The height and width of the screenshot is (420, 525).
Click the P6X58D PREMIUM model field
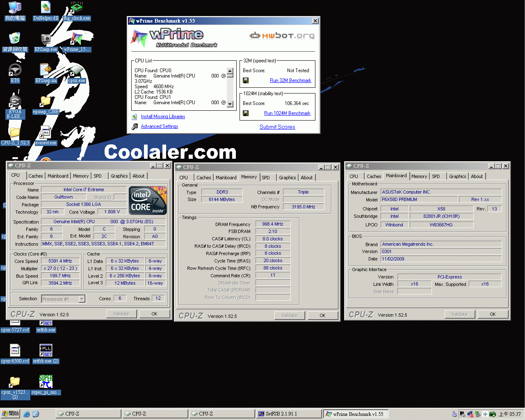point(419,199)
